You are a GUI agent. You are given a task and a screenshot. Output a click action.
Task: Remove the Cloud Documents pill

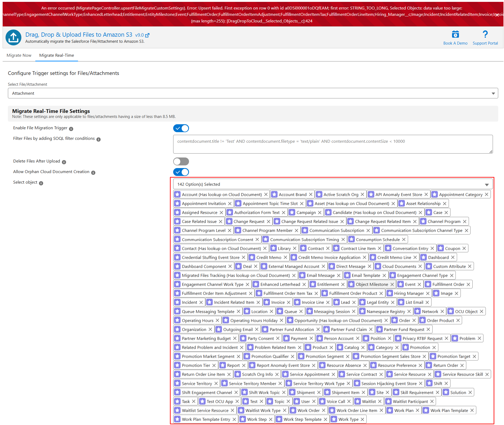420,266
